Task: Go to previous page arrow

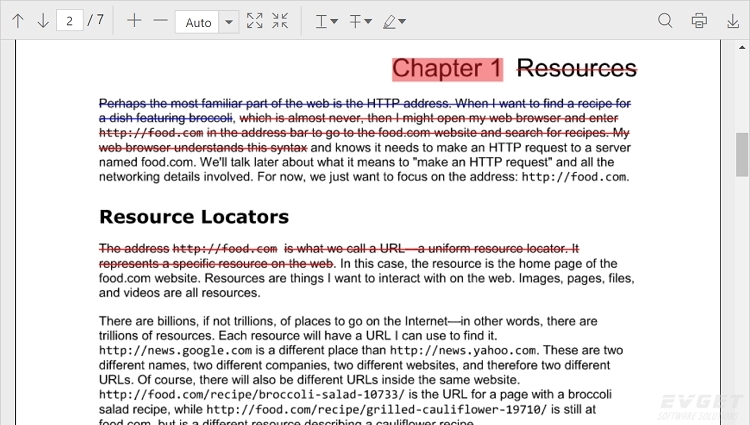Action: coord(18,20)
